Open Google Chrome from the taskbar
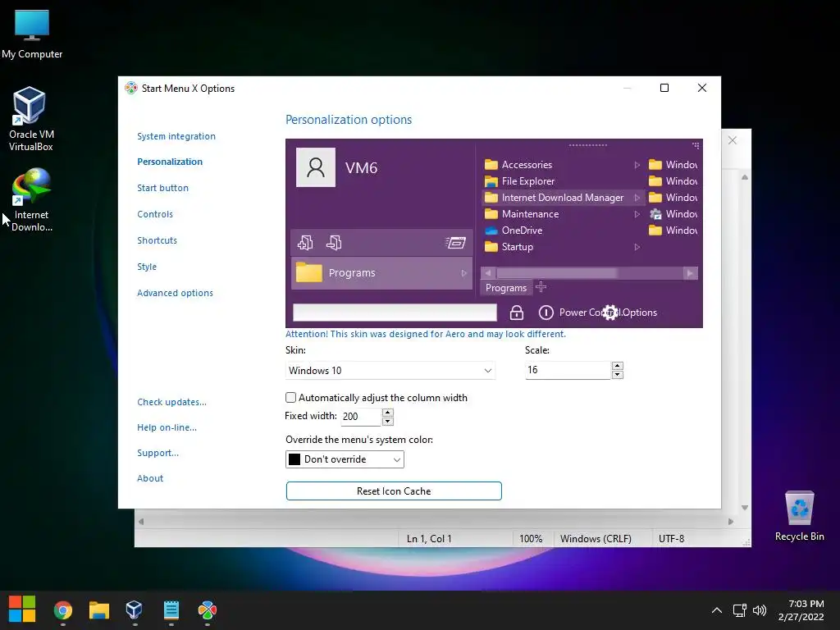840x630 pixels. (x=62, y=610)
